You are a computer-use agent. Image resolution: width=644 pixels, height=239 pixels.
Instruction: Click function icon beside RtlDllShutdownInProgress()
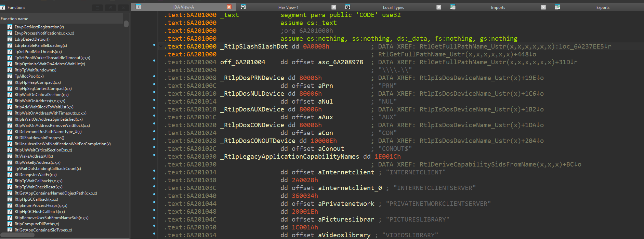tap(10, 138)
